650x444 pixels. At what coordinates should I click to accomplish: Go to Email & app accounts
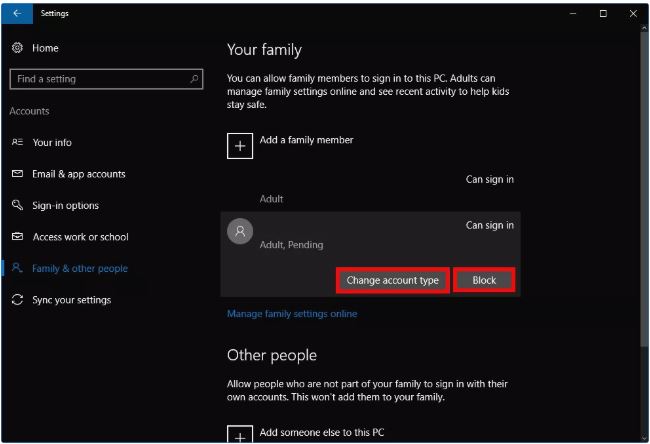79,174
